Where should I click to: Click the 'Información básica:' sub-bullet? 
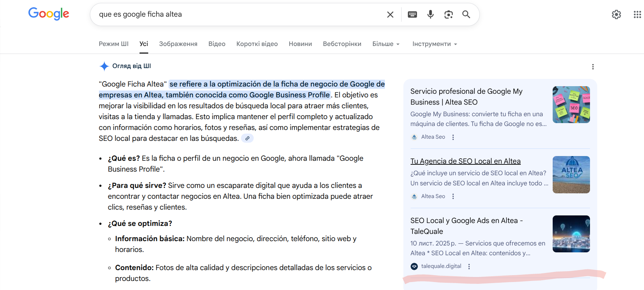(150, 239)
